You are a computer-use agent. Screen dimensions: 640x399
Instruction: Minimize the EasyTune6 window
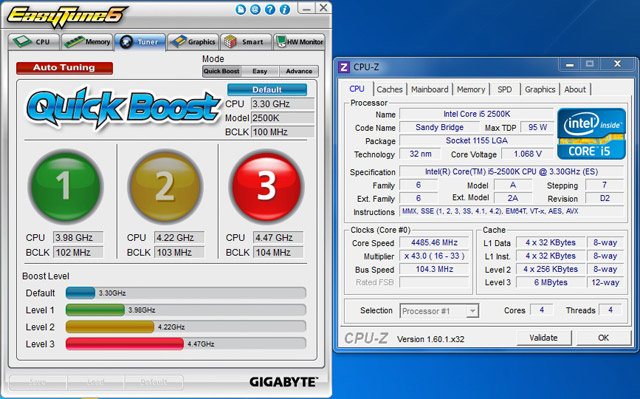click(307, 8)
